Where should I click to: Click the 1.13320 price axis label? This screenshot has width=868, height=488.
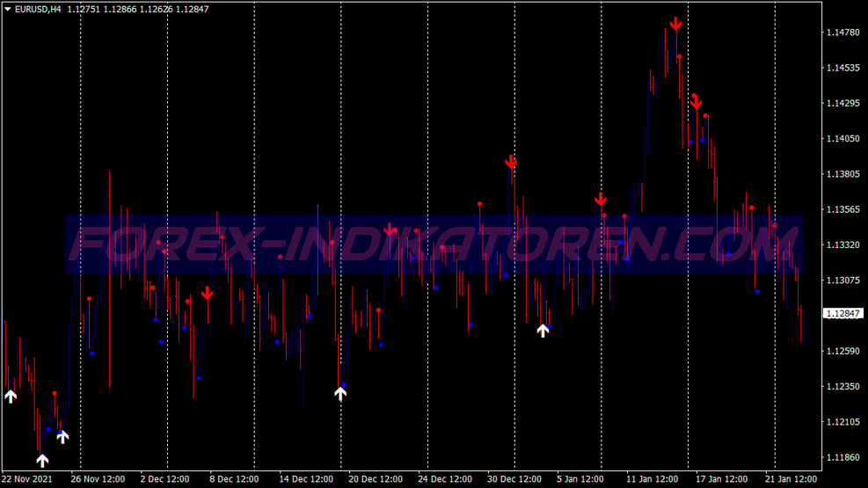pyautogui.click(x=843, y=245)
